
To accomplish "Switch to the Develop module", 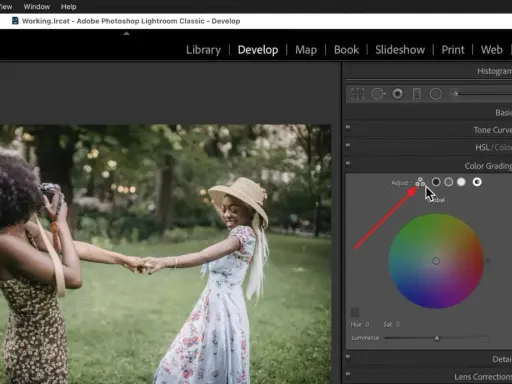I will click(x=258, y=50).
